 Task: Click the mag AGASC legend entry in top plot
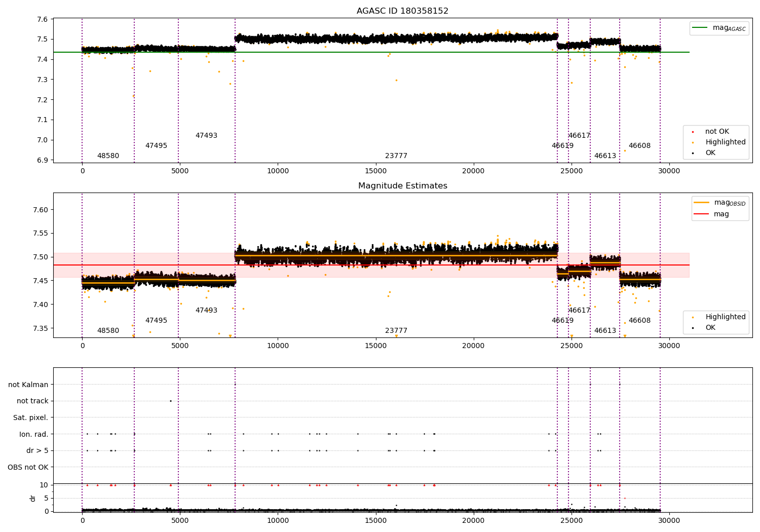pyautogui.click(x=719, y=28)
